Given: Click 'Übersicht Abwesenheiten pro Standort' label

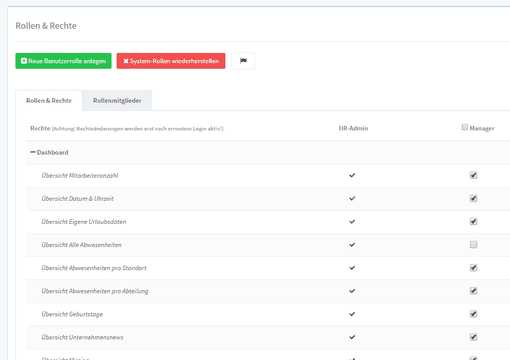Looking at the screenshot, I should coord(94,268).
